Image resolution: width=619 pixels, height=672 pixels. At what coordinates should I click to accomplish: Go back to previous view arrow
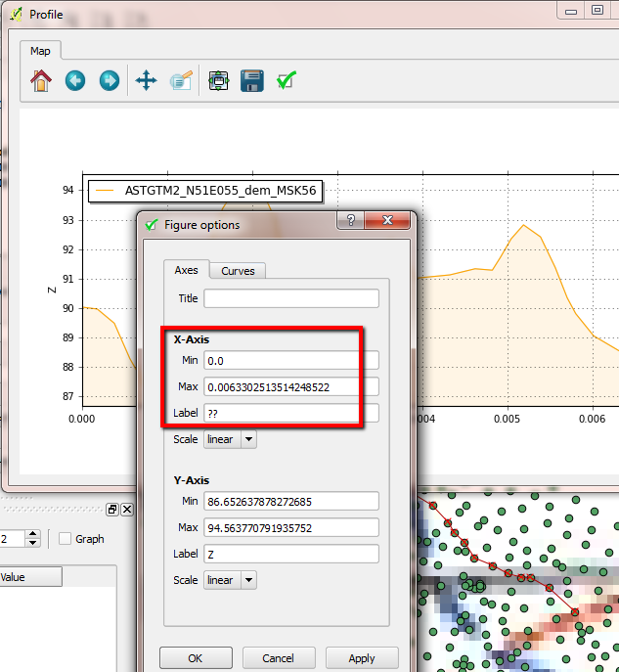[75, 80]
